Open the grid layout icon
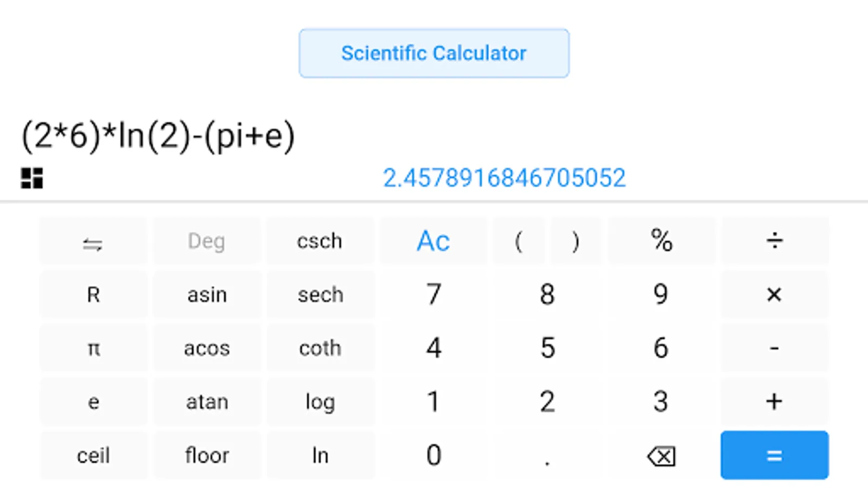The image size is (868, 488). pyautogui.click(x=31, y=178)
